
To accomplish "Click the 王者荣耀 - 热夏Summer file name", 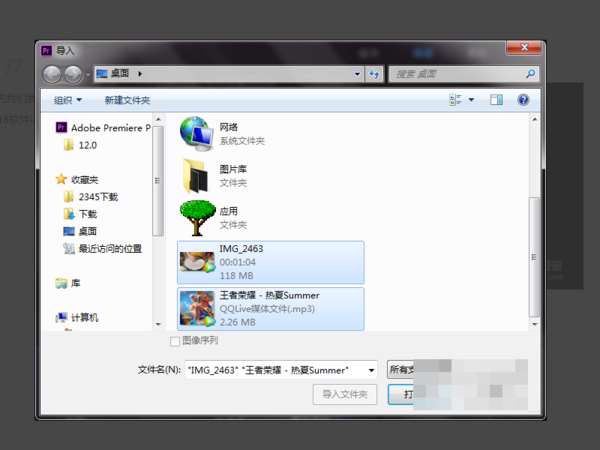I will (x=269, y=295).
